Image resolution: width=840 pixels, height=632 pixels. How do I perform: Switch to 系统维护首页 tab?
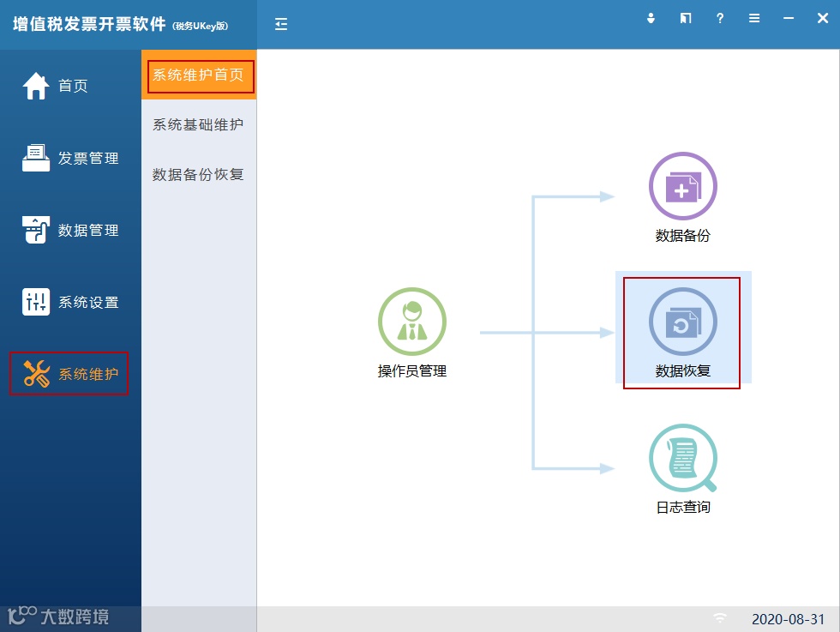[199, 75]
